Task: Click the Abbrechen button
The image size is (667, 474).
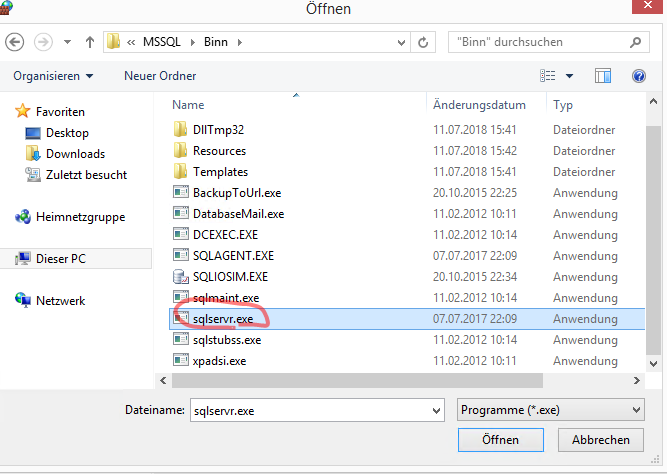Action: coord(601,440)
